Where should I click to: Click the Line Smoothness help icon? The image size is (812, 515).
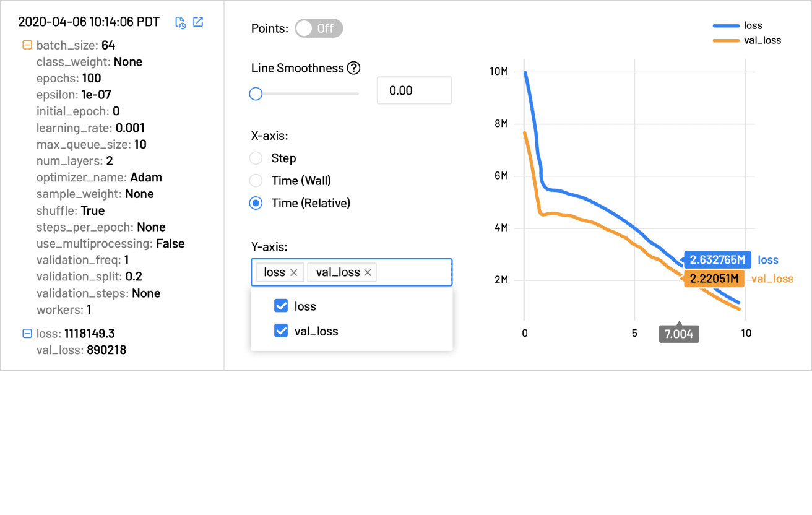353,68
